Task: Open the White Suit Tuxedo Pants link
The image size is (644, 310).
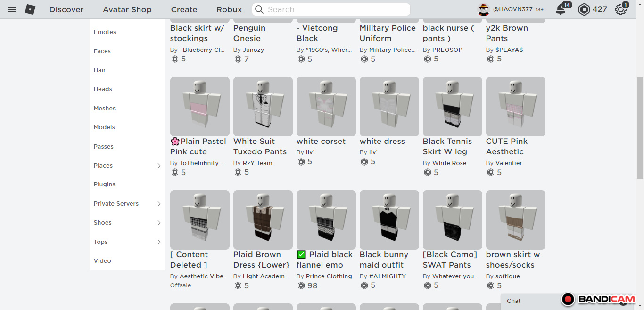Action: 260,146
